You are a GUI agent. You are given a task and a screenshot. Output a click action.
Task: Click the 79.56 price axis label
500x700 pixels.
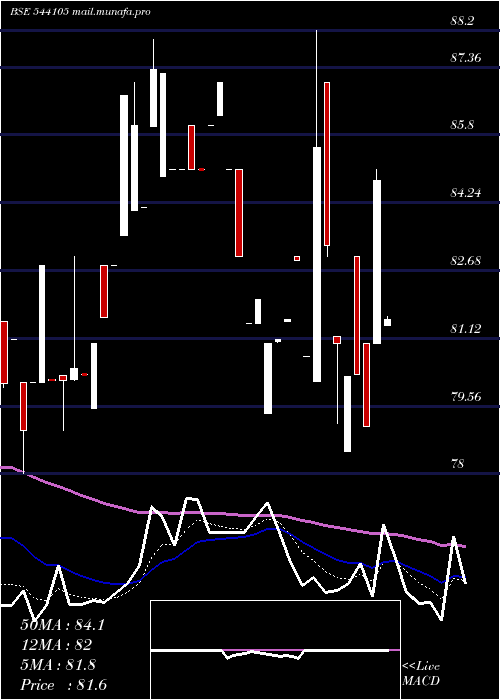[x=466, y=396]
